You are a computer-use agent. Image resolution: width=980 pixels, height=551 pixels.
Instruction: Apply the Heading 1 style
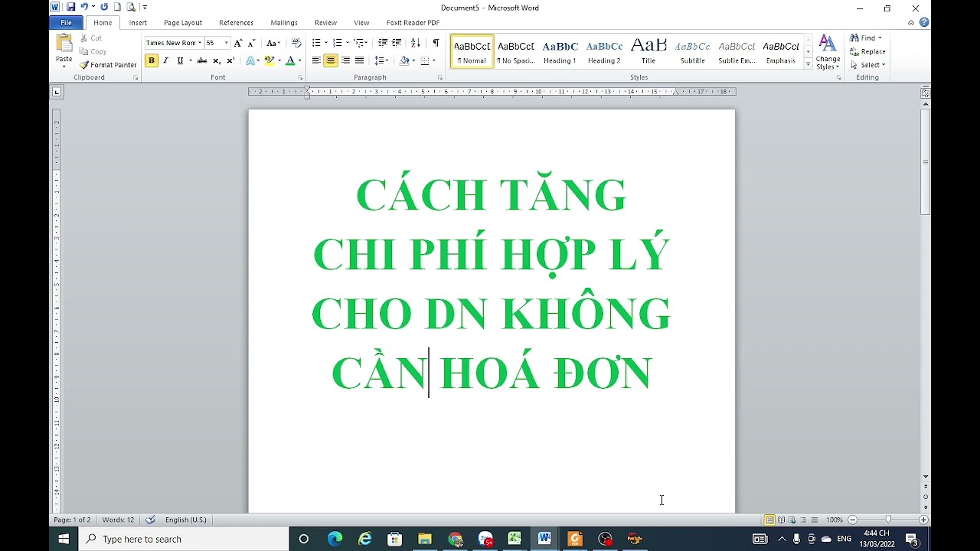click(x=560, y=51)
